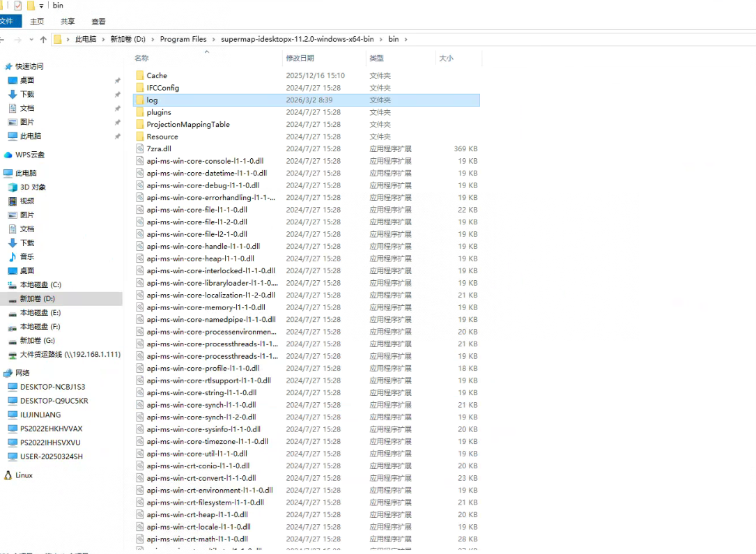
Task: Open the 主页 ribbon tab
Action: point(37,22)
